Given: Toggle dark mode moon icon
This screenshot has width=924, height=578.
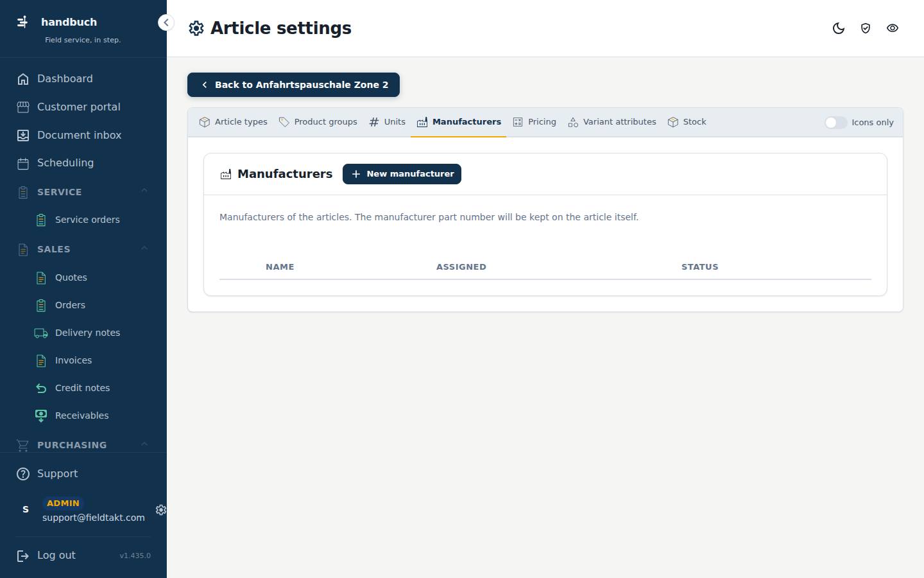Looking at the screenshot, I should 839,28.
